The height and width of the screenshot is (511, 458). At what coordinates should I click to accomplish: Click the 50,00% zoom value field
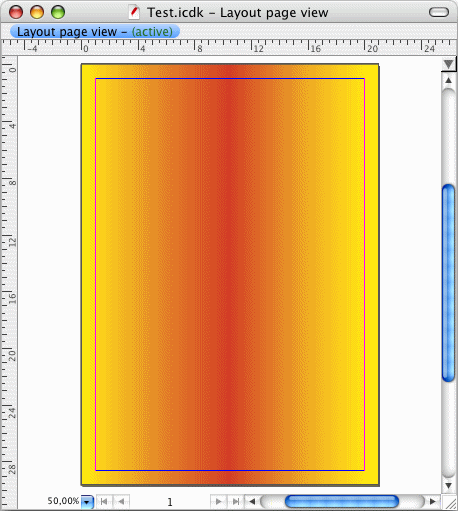(63, 501)
